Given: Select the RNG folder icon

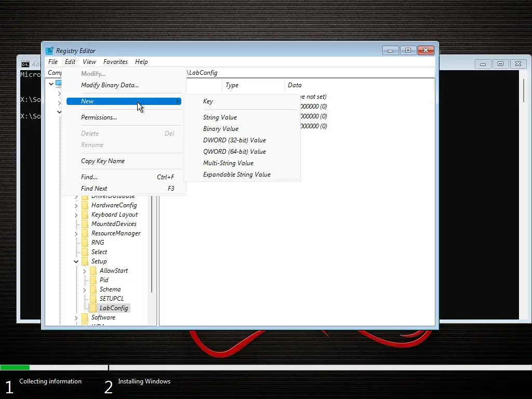Looking at the screenshot, I should coord(85,243).
